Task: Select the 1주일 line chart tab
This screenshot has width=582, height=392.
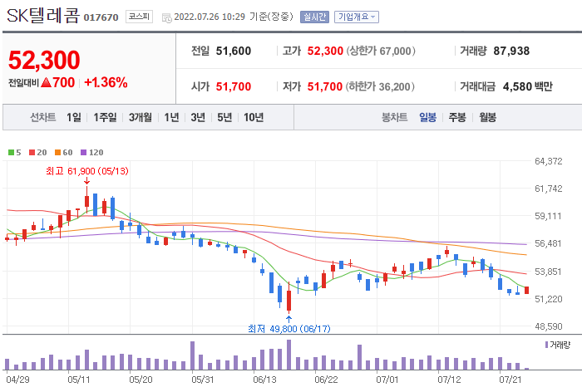Action: (x=105, y=118)
